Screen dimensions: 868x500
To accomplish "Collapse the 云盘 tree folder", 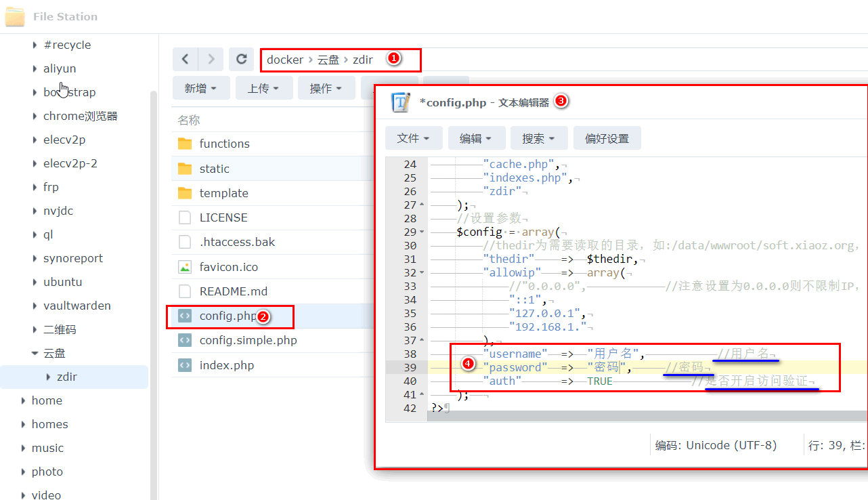I will coord(35,353).
